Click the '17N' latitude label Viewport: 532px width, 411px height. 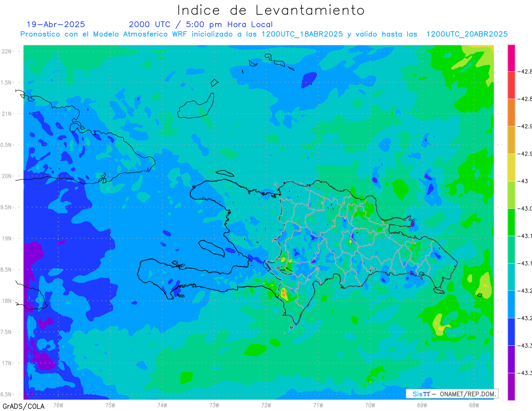[x=8, y=363]
